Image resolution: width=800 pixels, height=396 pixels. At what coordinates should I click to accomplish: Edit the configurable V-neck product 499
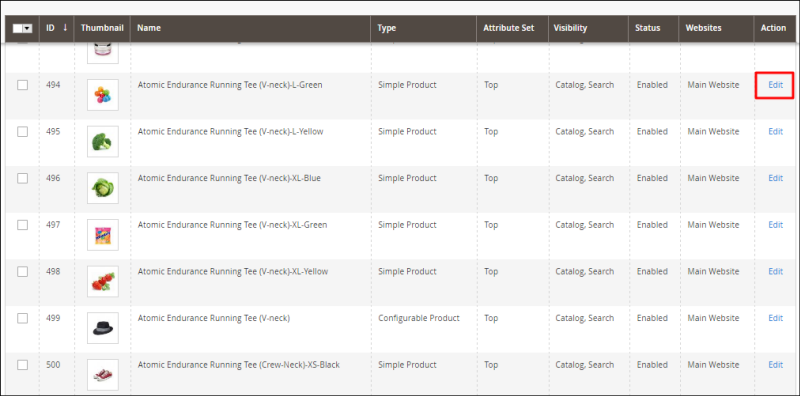(x=776, y=318)
